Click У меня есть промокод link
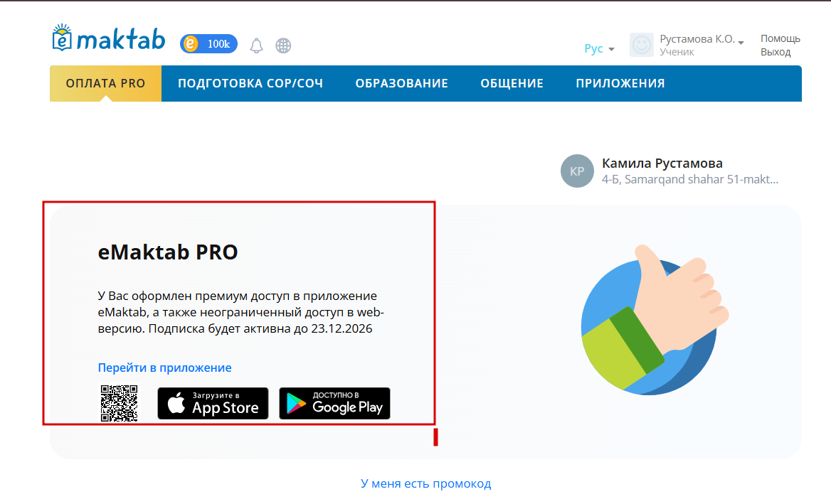The image size is (831, 504). [426, 483]
